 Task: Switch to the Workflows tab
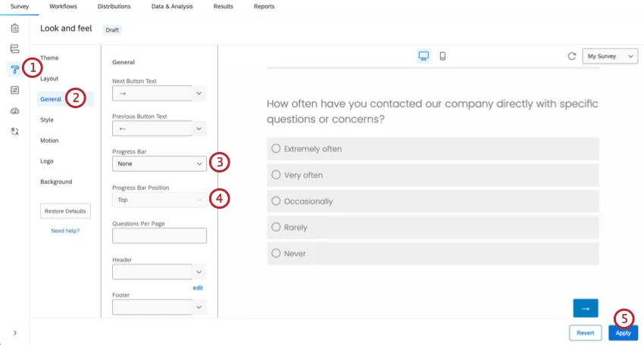63,7
